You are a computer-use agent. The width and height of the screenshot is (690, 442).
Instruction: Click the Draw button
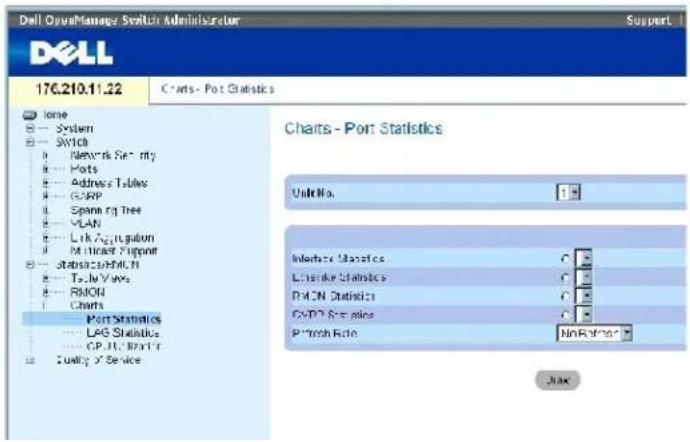click(x=558, y=380)
